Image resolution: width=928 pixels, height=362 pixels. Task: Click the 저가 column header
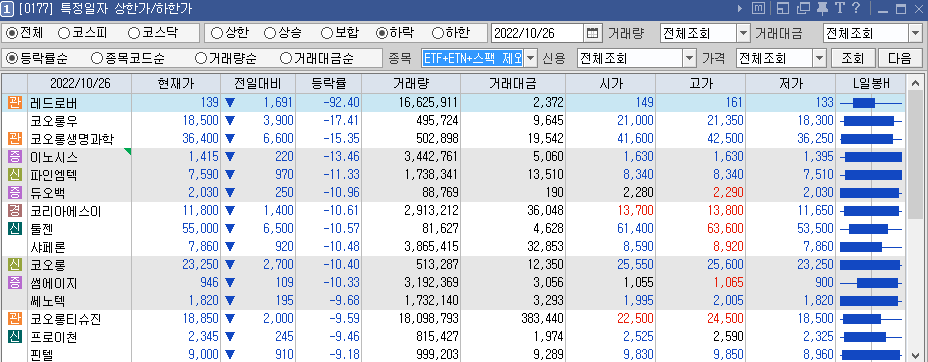[x=790, y=83]
